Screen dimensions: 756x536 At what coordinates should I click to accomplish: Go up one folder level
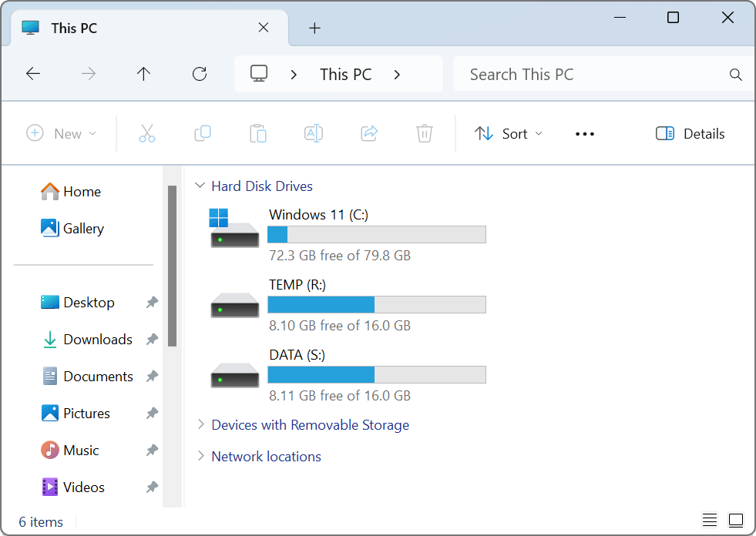pyautogui.click(x=143, y=74)
